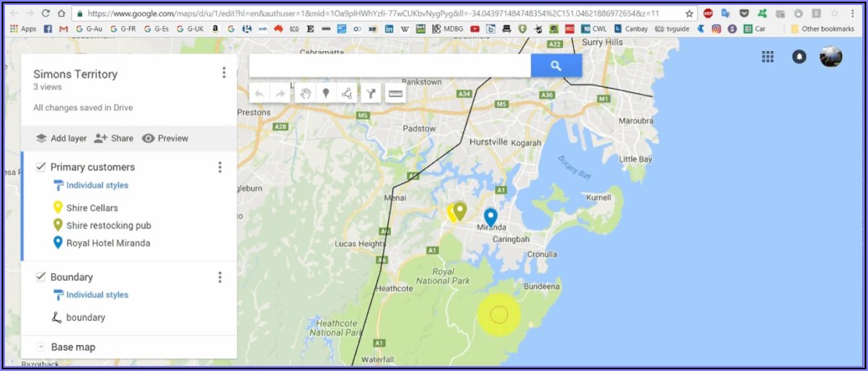Click the blue map search button
The width and height of the screenshot is (868, 371).
(x=555, y=65)
